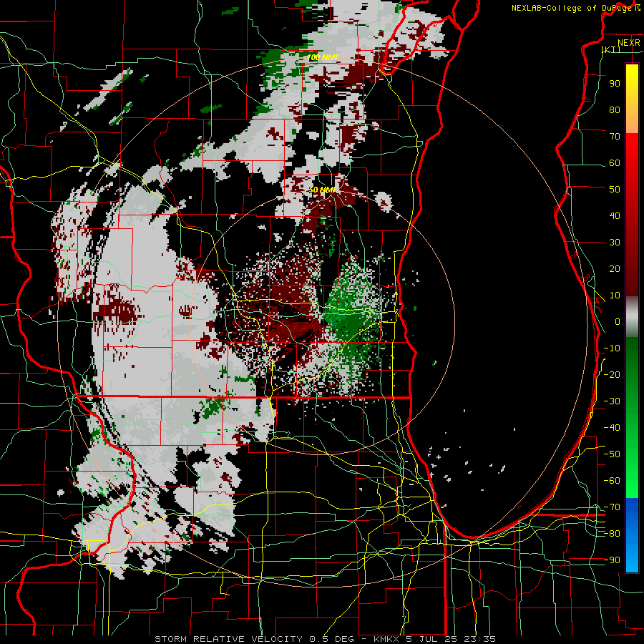Click the 40 value on velocity scale

[x=615, y=216]
